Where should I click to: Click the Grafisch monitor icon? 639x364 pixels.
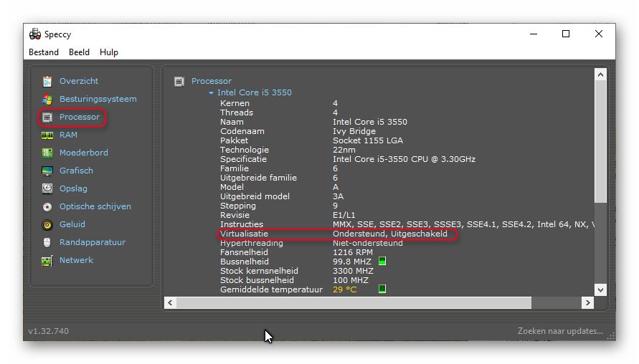coord(47,171)
